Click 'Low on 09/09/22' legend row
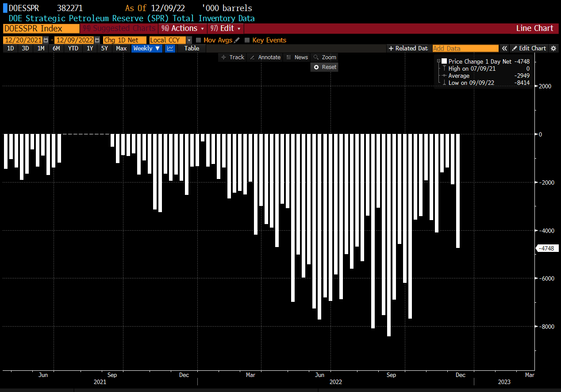This screenshot has height=392, width=561. click(471, 83)
